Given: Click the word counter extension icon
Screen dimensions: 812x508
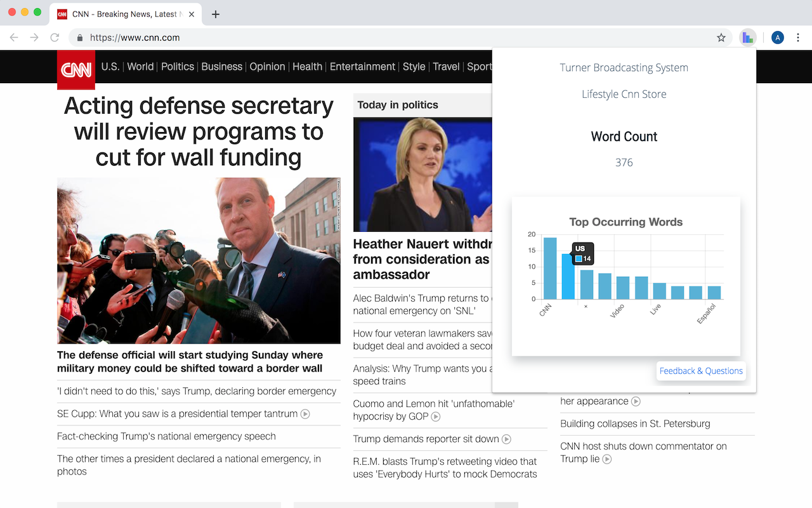Looking at the screenshot, I should (748, 37).
